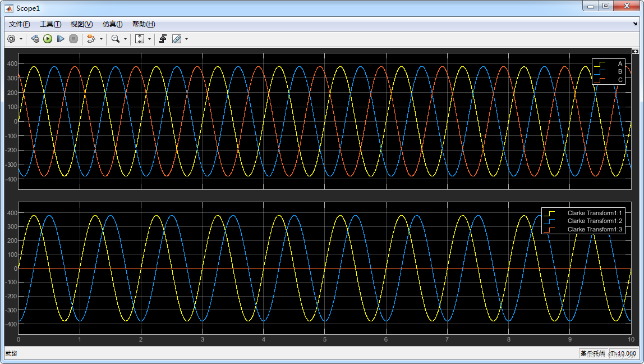Click the fit-to-view scaling icon
This screenshot has height=364, width=644.
pyautogui.click(x=140, y=39)
